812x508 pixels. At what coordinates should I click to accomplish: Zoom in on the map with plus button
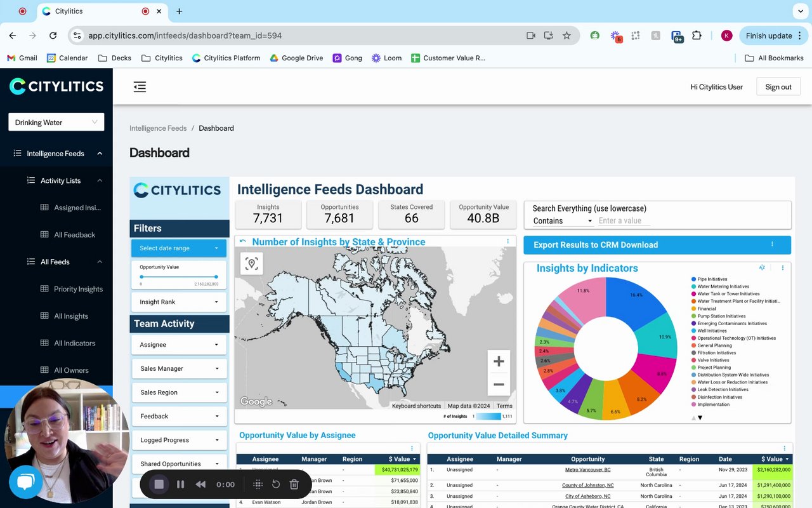(499, 361)
